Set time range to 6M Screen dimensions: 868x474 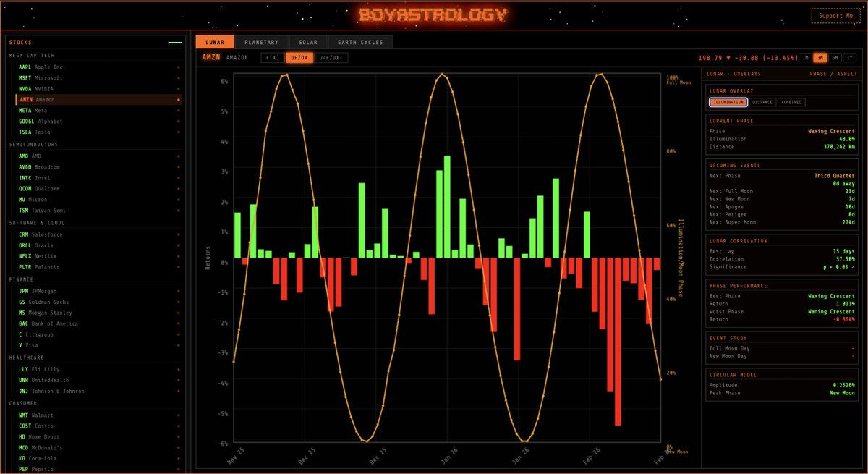[835, 57]
